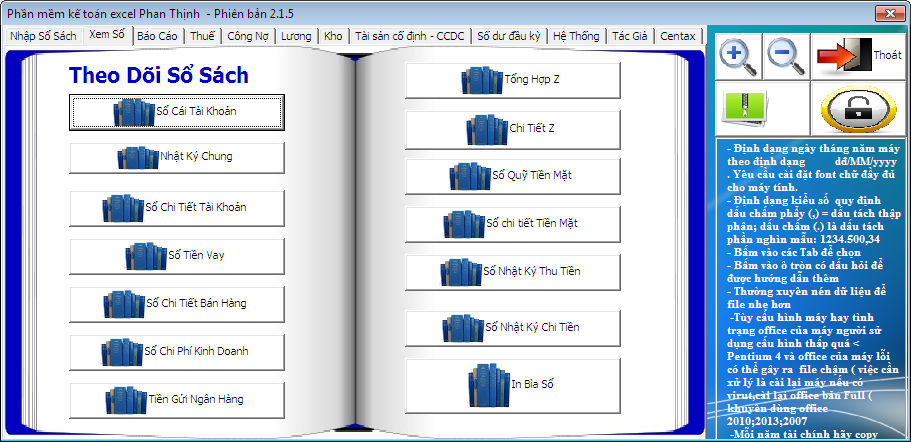Image resolution: width=911 pixels, height=442 pixels.
Task: Close the Phan Thịnh accounting window
Action: pos(891,13)
